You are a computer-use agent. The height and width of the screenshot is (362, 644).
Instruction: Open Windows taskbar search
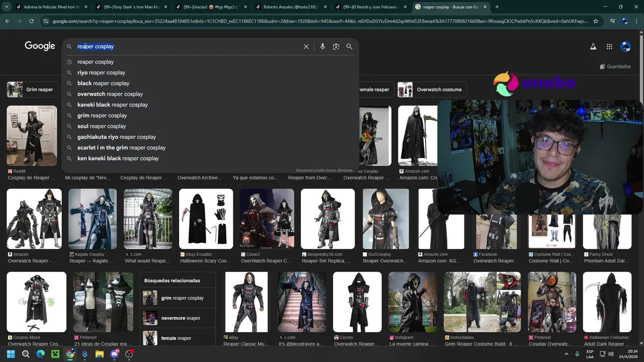coord(26,354)
